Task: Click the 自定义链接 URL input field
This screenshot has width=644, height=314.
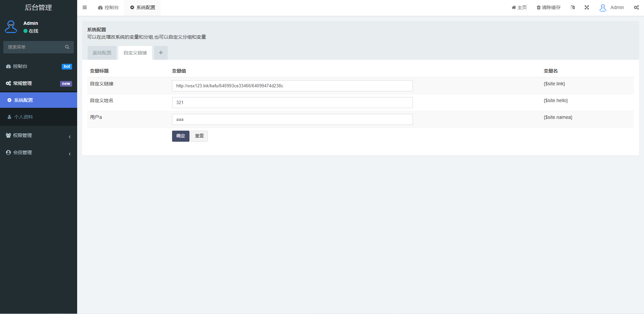Action: tap(292, 86)
